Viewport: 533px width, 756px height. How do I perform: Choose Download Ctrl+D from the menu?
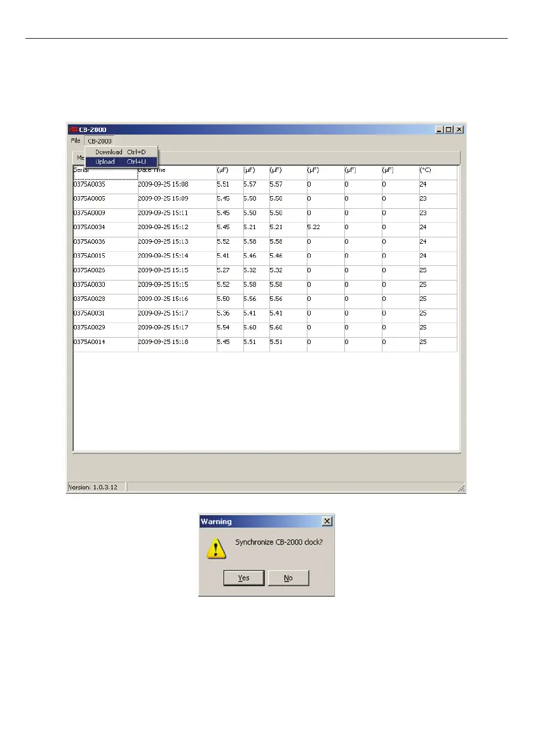click(x=121, y=152)
